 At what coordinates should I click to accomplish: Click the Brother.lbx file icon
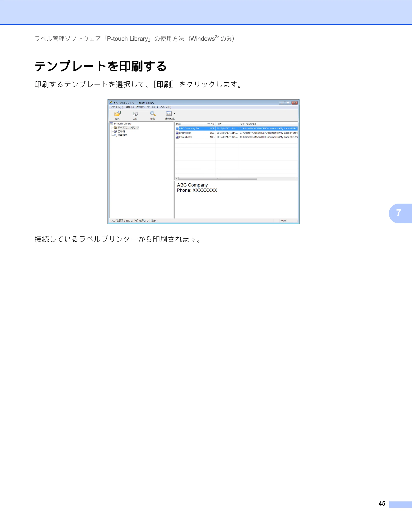click(177, 133)
